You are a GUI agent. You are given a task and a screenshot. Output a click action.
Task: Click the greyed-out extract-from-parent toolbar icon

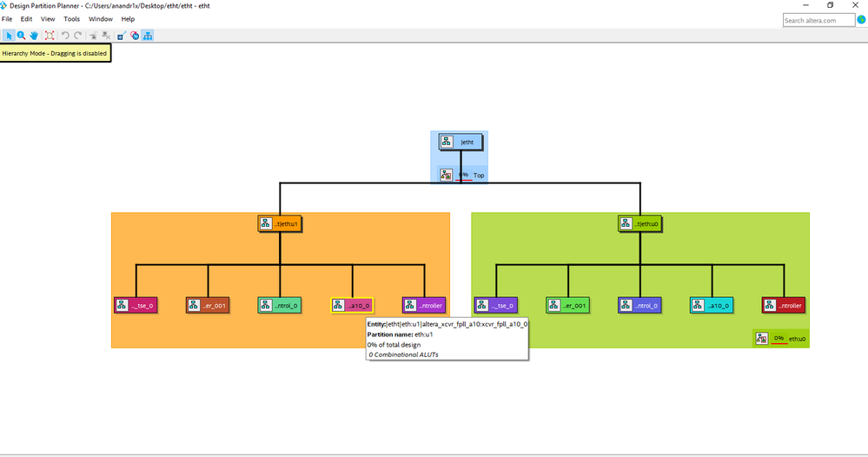[93, 36]
